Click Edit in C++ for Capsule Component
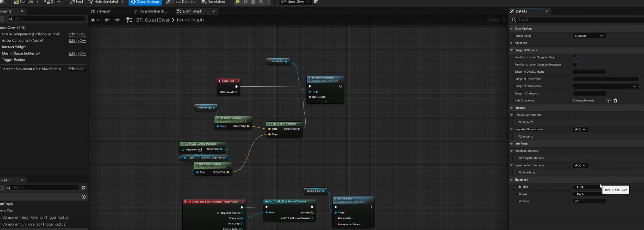Screen dimensions: 644x230 77,34
